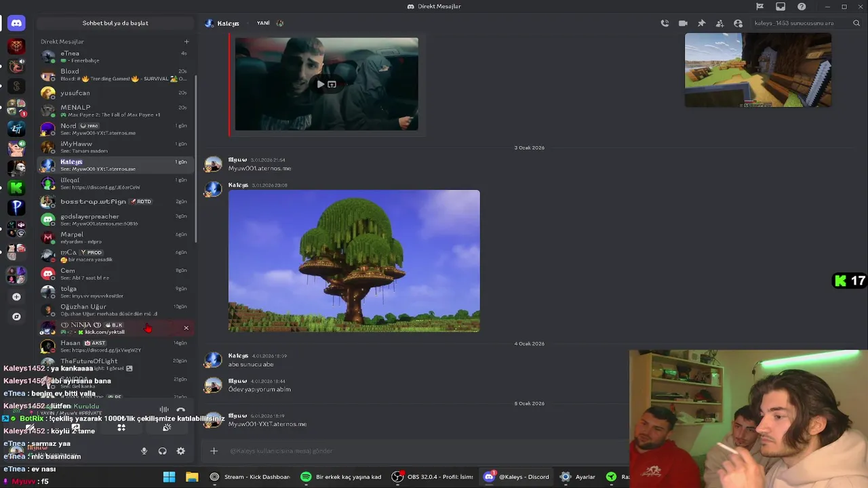Click Kaleys name in chat header
The height and width of the screenshot is (488, 868).
pyautogui.click(x=229, y=23)
